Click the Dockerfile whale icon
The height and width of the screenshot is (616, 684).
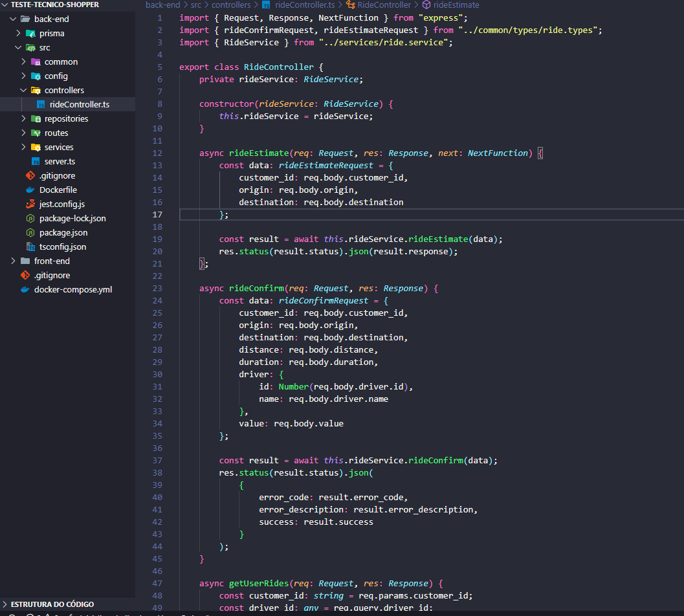(30, 190)
